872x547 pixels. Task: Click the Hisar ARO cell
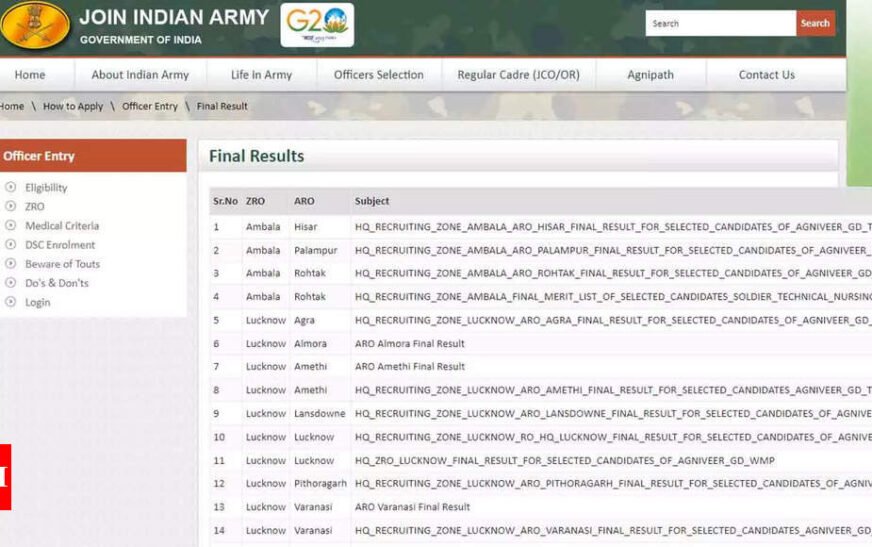pos(305,227)
